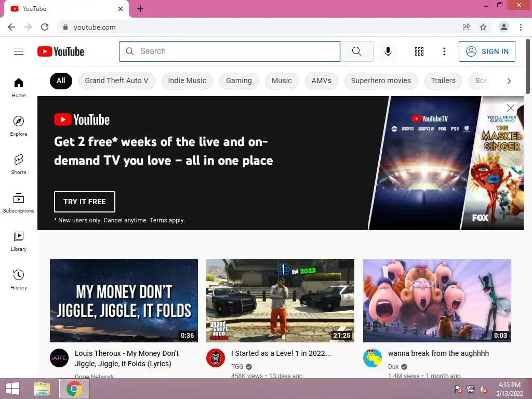The width and height of the screenshot is (532, 399).
Task: Click inside the YouTube Search field
Action: [x=230, y=51]
